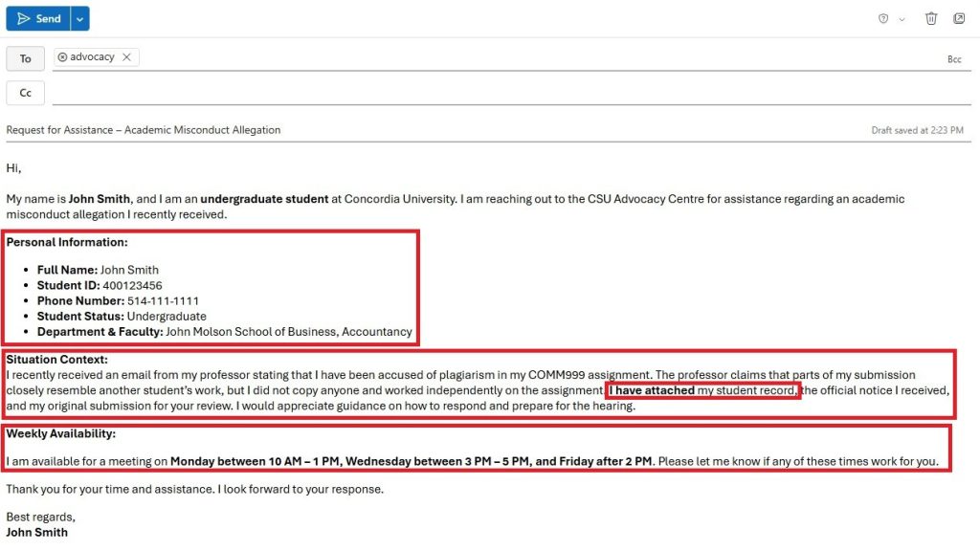Open the Send options dropdown arrow
Image resolution: width=980 pixels, height=551 pixels.
click(x=80, y=19)
